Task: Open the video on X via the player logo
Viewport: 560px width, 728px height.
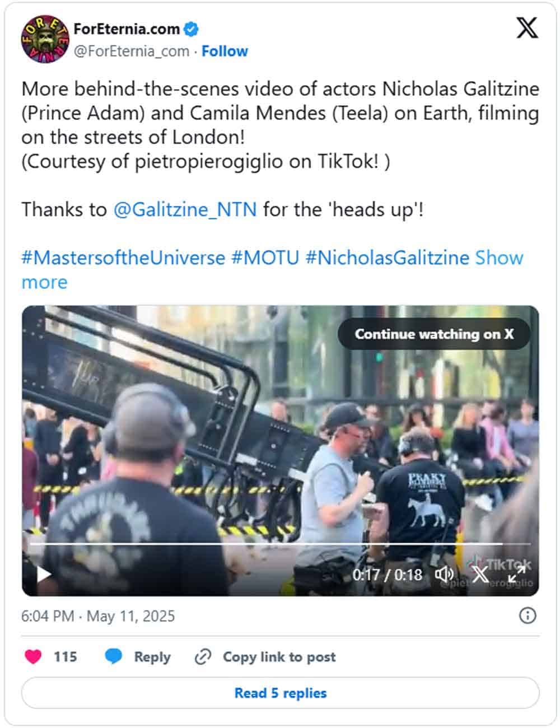Action: pos(480,574)
